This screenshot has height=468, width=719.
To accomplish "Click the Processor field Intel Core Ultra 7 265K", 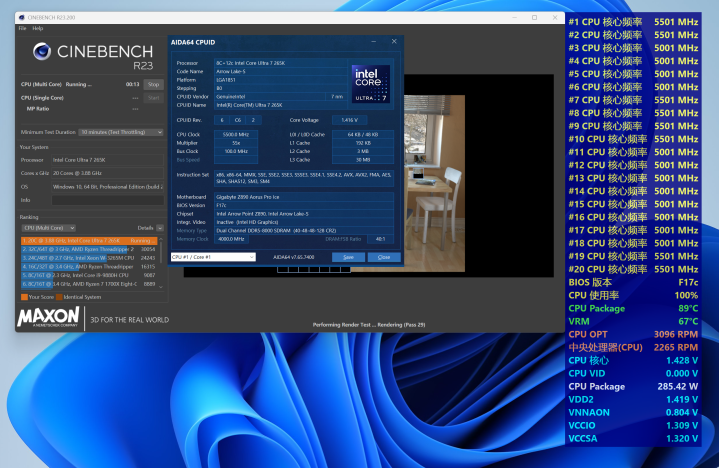I will (108, 160).
